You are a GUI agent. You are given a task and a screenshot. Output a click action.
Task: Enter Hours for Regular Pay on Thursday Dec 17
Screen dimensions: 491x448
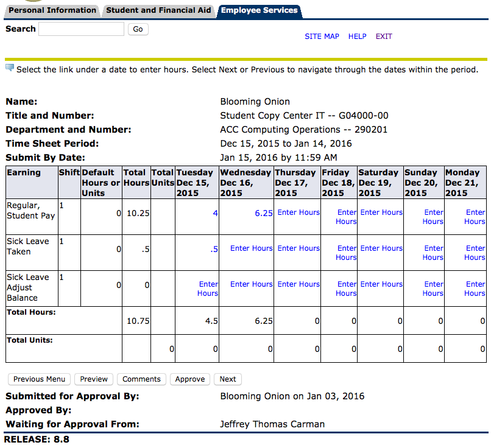(x=298, y=212)
